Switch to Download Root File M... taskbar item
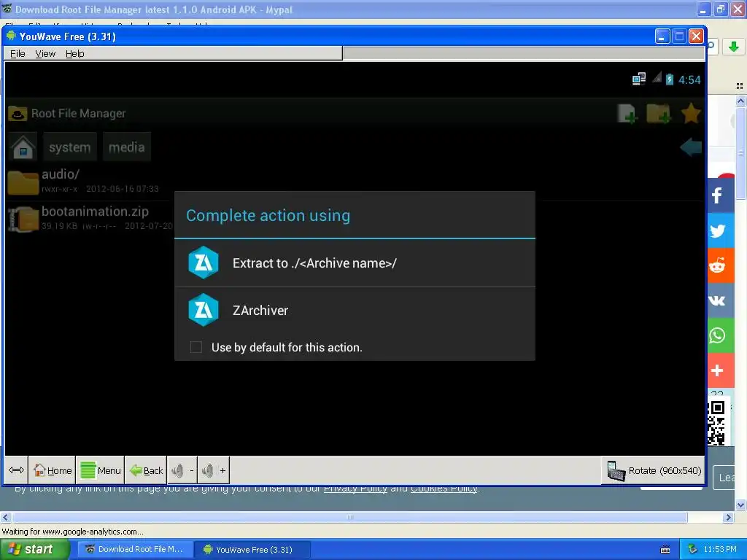Screen dimensions: 747x560 tap(135, 550)
